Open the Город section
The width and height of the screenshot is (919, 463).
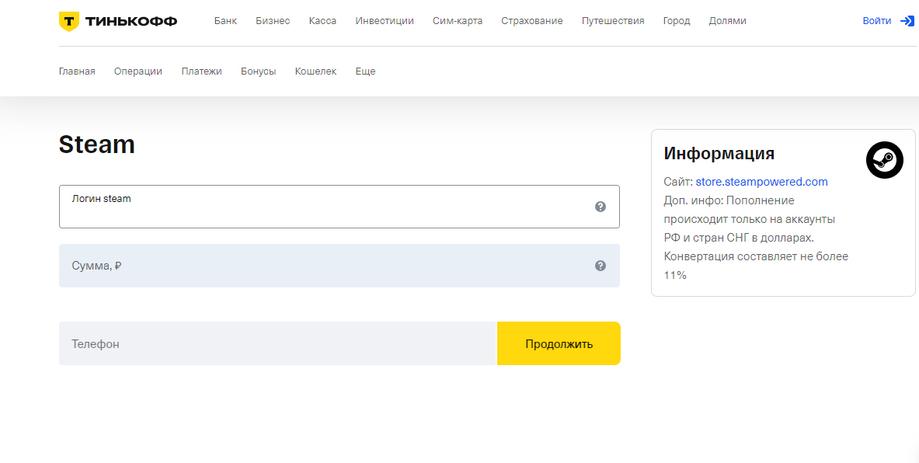676,21
